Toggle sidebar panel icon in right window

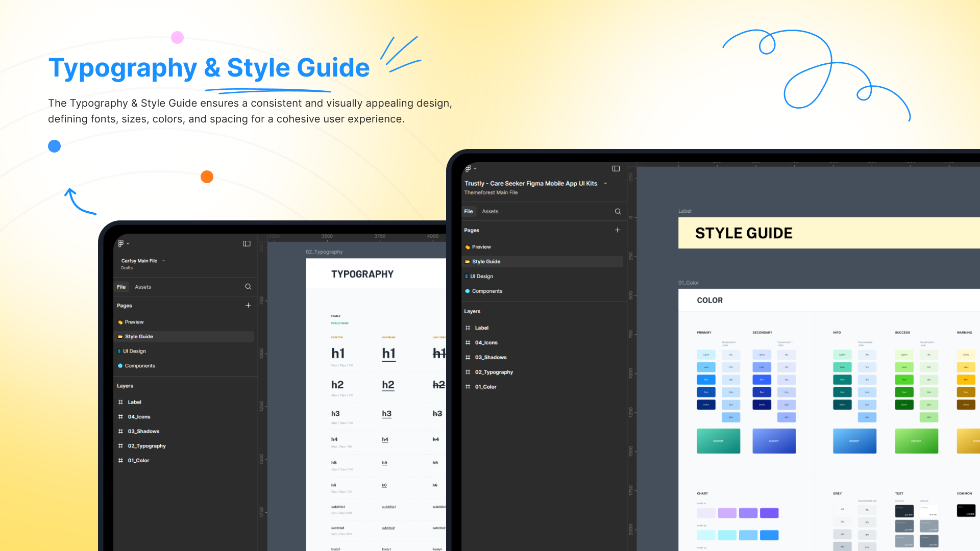click(616, 168)
